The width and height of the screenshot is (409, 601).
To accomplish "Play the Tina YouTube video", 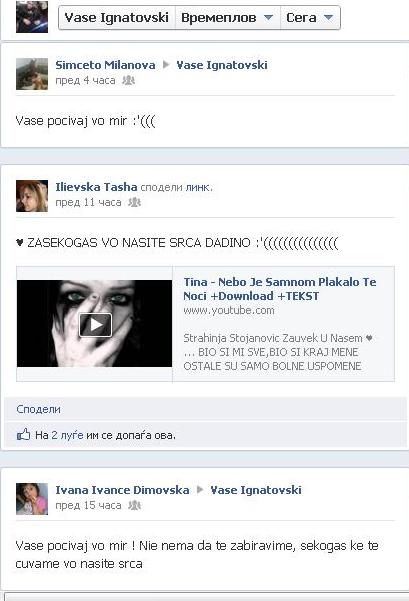I will click(95, 325).
